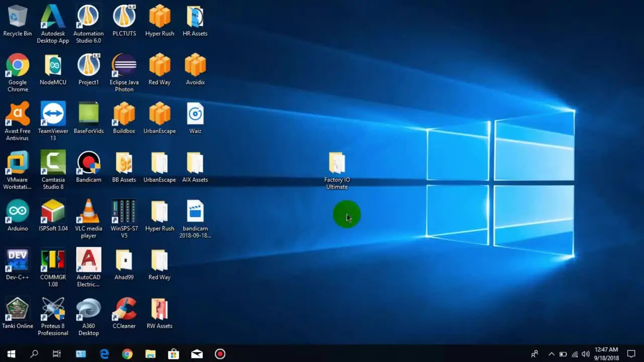Image resolution: width=644 pixels, height=362 pixels.
Task: Open File Explorer from the taskbar
Action: pyautogui.click(x=150, y=354)
